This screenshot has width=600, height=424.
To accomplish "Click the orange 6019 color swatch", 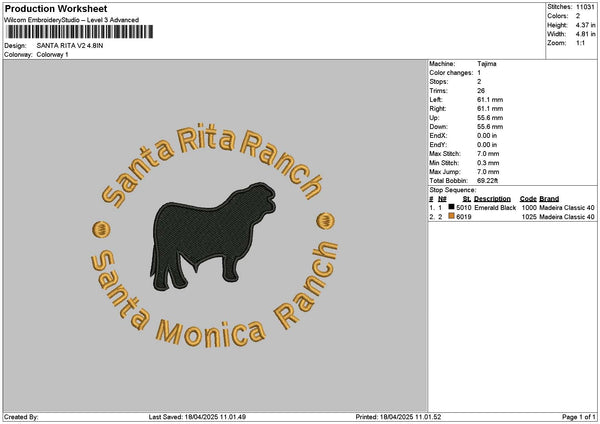I will (451, 217).
